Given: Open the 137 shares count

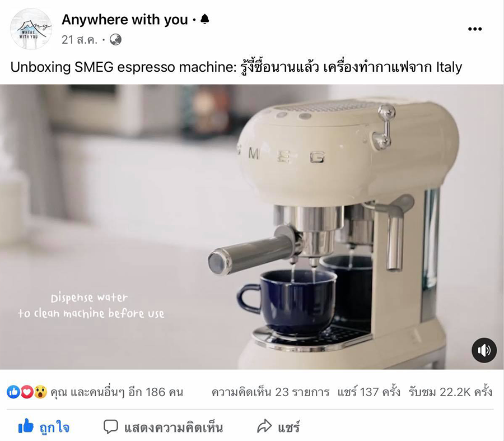Looking at the screenshot, I should coord(368,392).
